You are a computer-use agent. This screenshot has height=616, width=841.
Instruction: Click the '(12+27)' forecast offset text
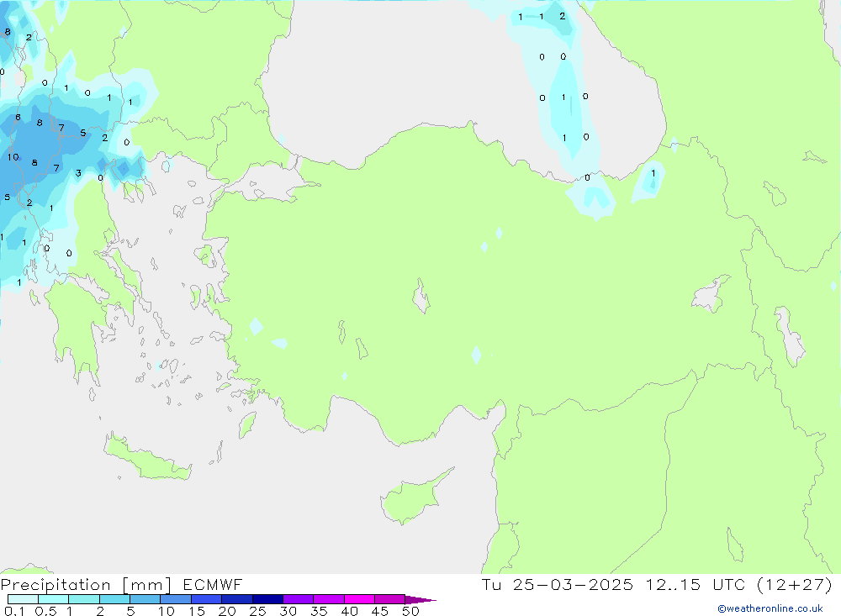pyautogui.click(x=795, y=584)
